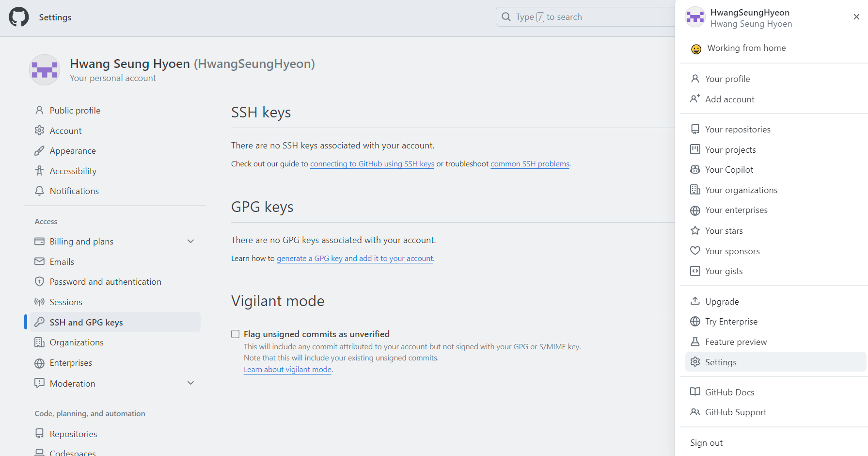Click the broadcast icon beside Sessions
This screenshot has height=456, width=868.
click(x=39, y=302)
